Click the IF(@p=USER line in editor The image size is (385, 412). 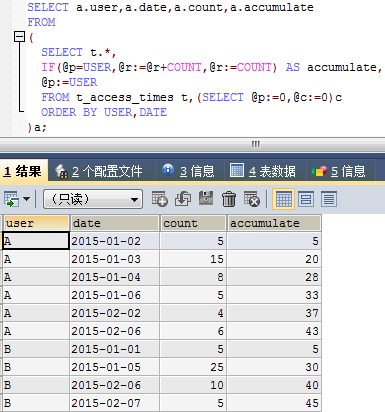211,67
